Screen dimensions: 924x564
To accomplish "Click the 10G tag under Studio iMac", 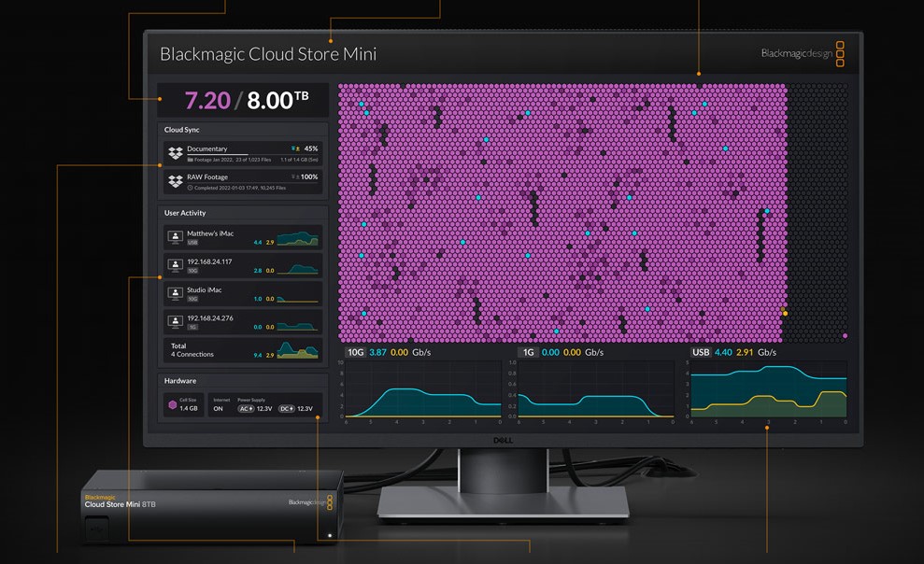I will (192, 299).
